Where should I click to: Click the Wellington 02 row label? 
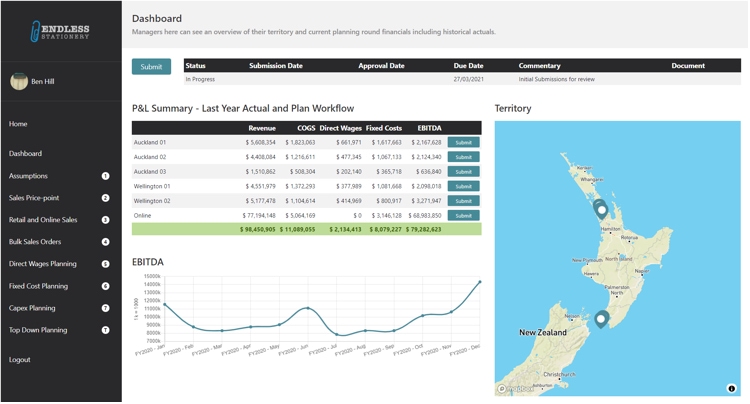[152, 201]
